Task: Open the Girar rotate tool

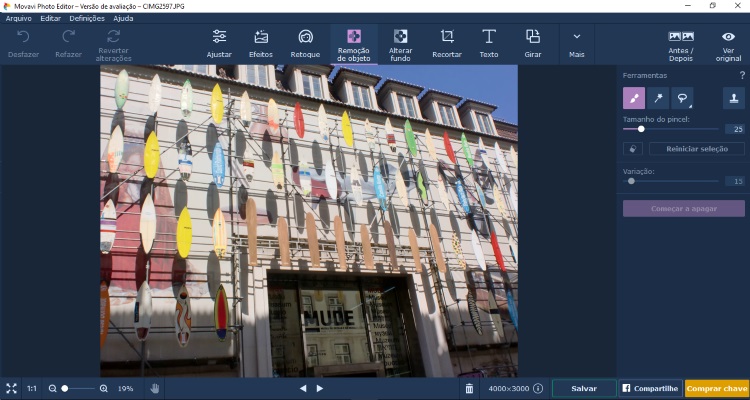Action: [x=532, y=42]
